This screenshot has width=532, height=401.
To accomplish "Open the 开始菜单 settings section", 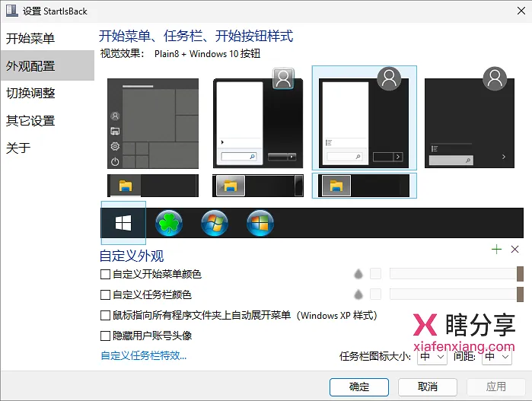I will coord(47,38).
